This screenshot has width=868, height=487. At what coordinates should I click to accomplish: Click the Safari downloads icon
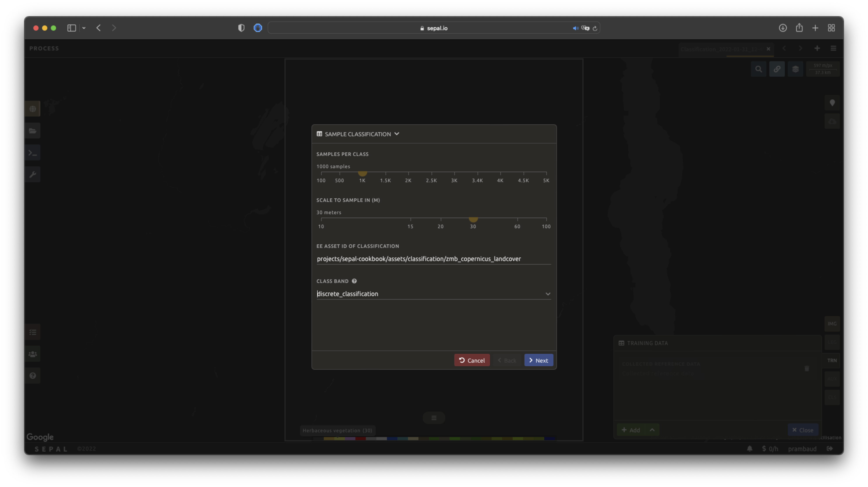782,28
